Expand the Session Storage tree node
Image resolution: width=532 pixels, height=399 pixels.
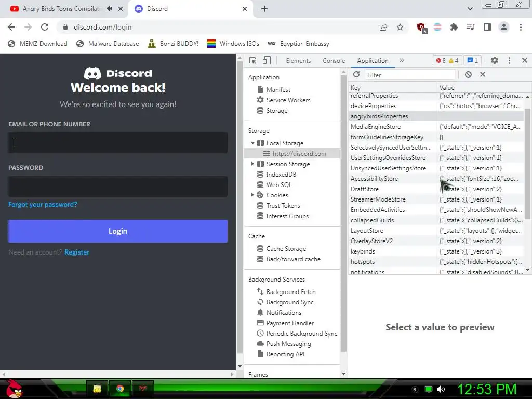[252, 164]
